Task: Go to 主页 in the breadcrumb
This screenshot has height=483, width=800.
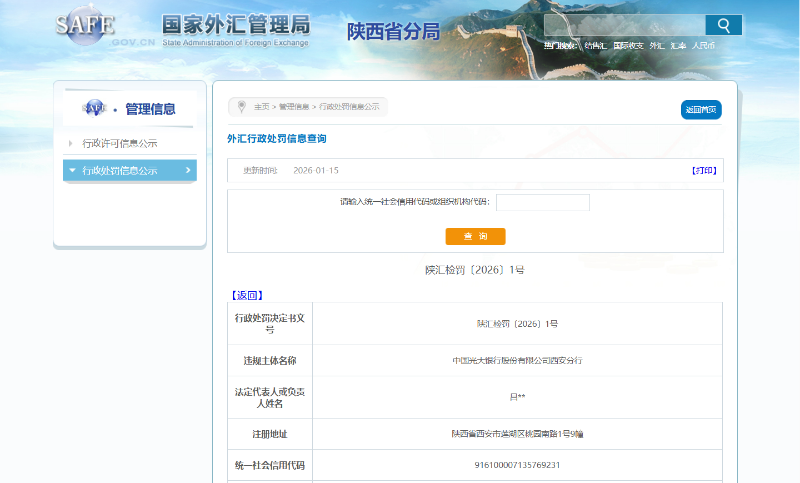Action: pyautogui.click(x=261, y=106)
